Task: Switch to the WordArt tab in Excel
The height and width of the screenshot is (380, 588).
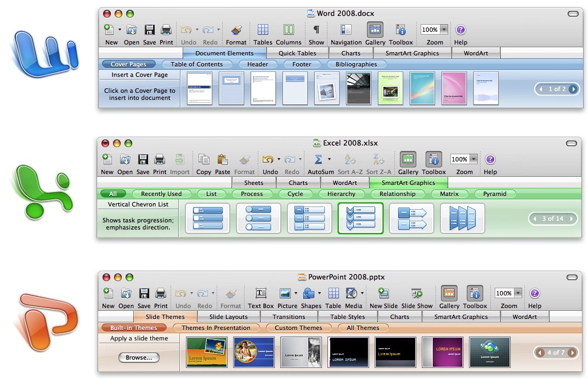Action: point(345,183)
